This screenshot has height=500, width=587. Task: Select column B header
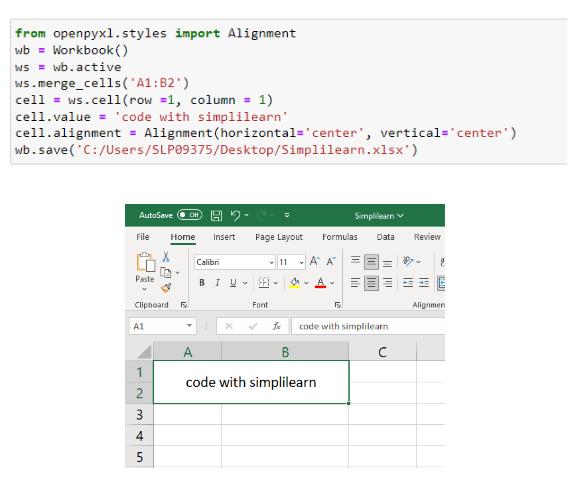click(x=285, y=351)
